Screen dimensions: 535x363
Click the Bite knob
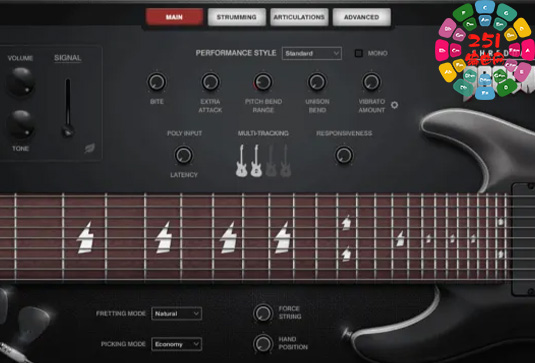[157, 82]
